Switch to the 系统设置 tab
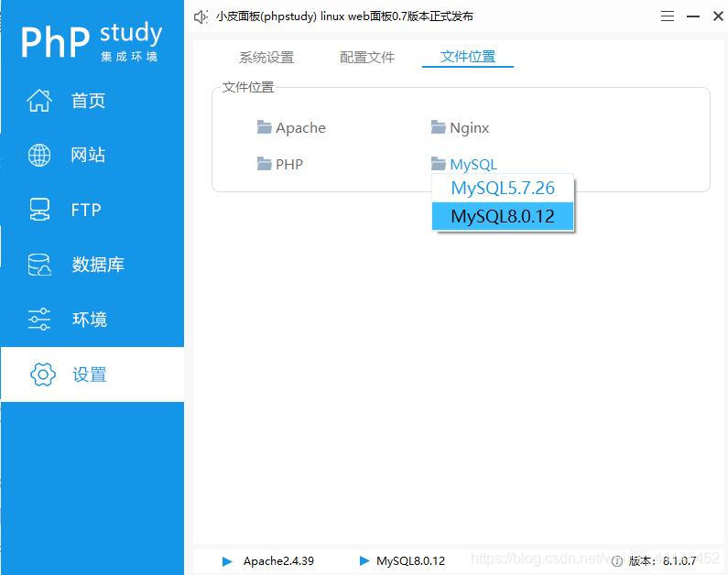728x575 pixels. (266, 57)
